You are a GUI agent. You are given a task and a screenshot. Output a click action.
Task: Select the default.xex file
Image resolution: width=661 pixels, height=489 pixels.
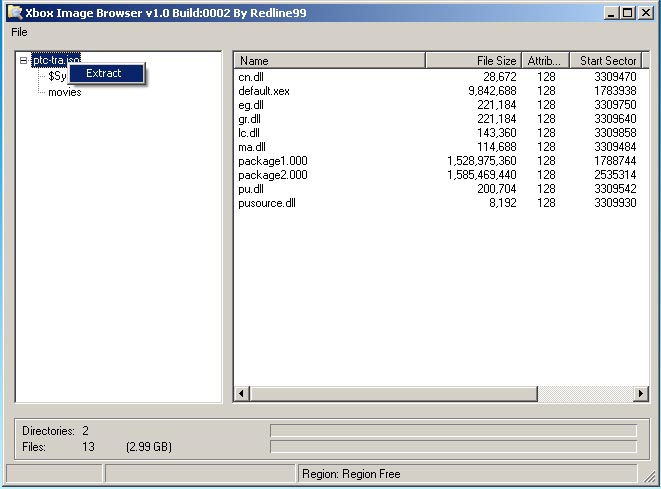click(x=264, y=91)
